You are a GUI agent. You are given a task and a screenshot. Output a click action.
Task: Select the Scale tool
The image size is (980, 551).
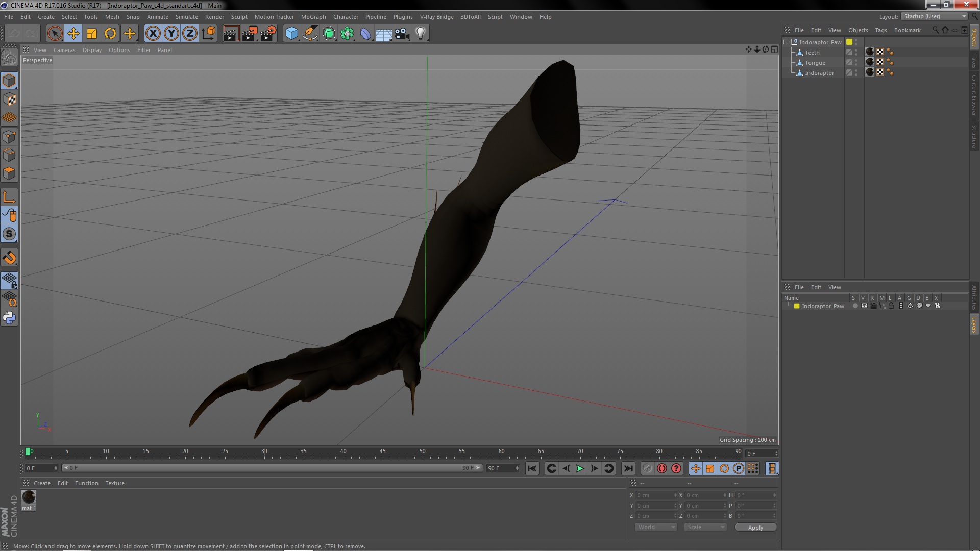coord(92,34)
